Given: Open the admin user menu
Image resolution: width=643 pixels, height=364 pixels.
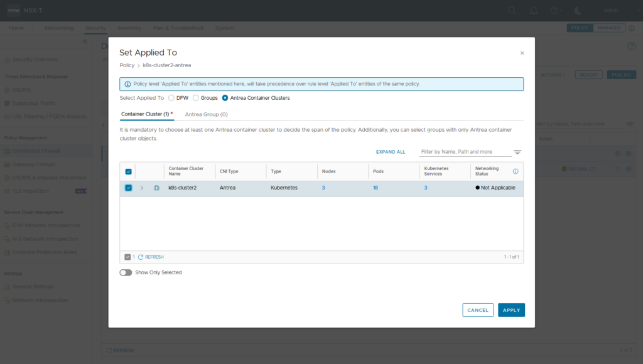Looking at the screenshot, I should pyautogui.click(x=612, y=10).
